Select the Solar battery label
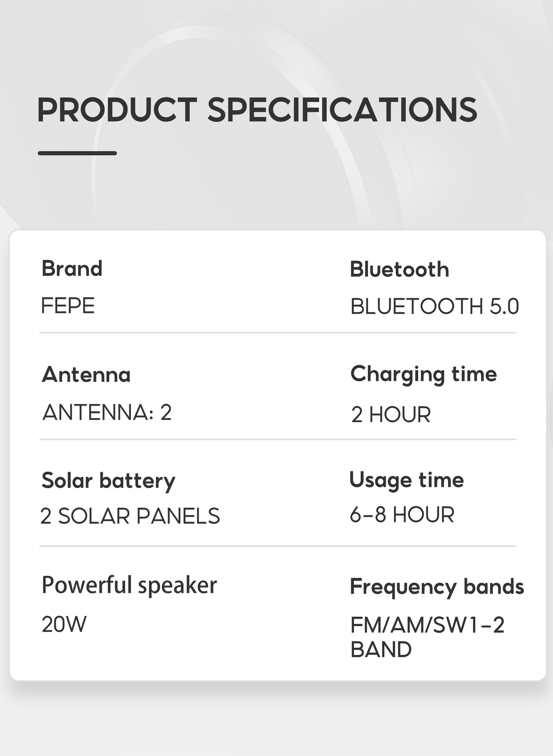The width and height of the screenshot is (553, 756). [108, 481]
